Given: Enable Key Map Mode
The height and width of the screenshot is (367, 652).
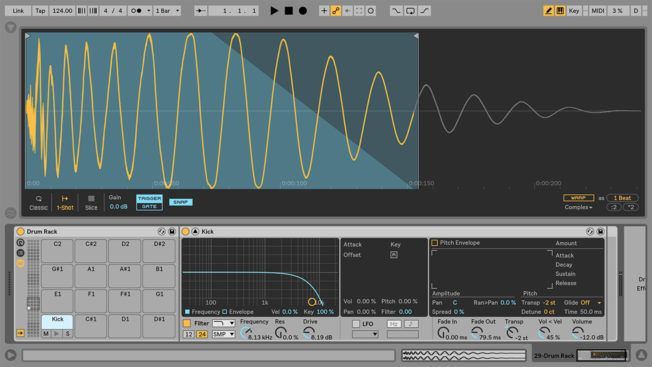Looking at the screenshot, I should tap(574, 11).
